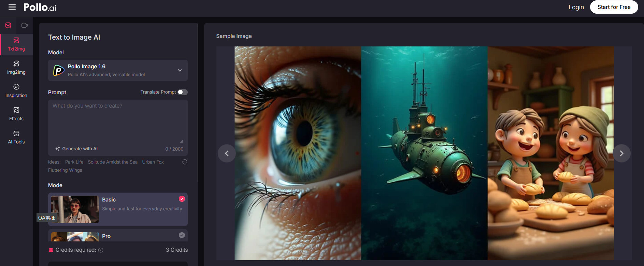This screenshot has height=266, width=644.
Task: Select the Txt2Img sidebar tab
Action: coord(16,44)
